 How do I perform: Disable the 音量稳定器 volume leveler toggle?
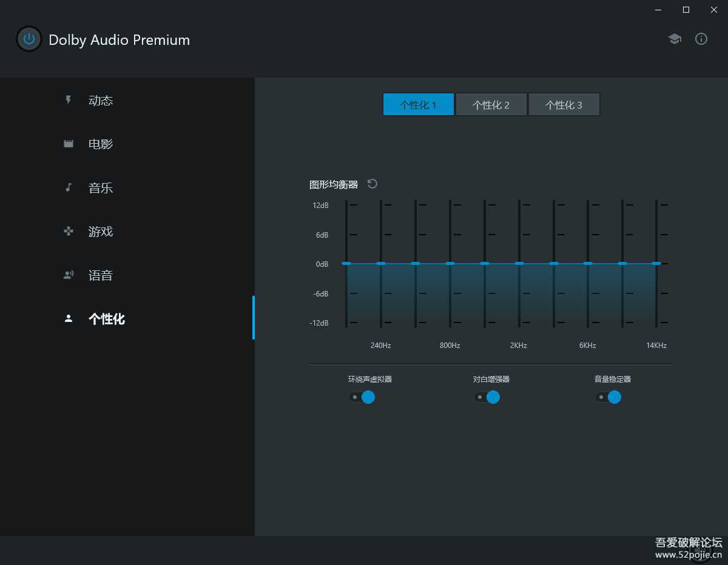click(x=608, y=397)
